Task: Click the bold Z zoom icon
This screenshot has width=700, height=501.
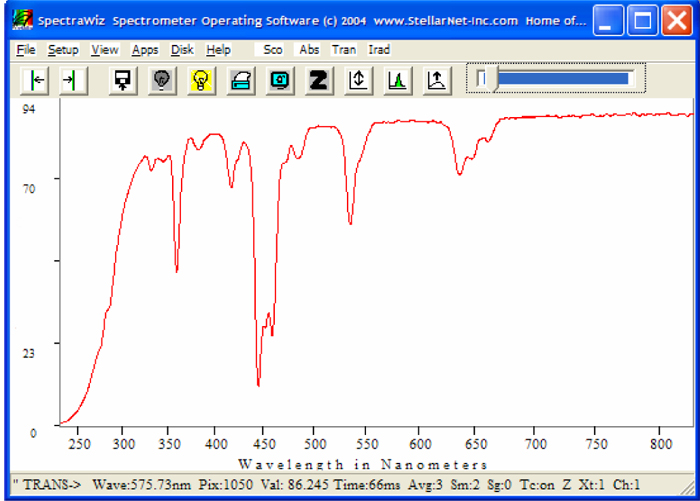Action: [319, 81]
